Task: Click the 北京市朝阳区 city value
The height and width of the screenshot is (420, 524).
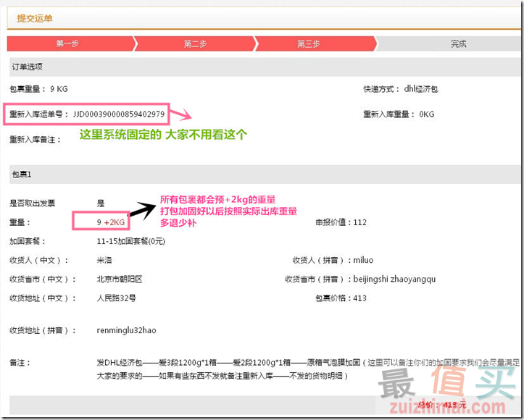Action: pos(120,279)
